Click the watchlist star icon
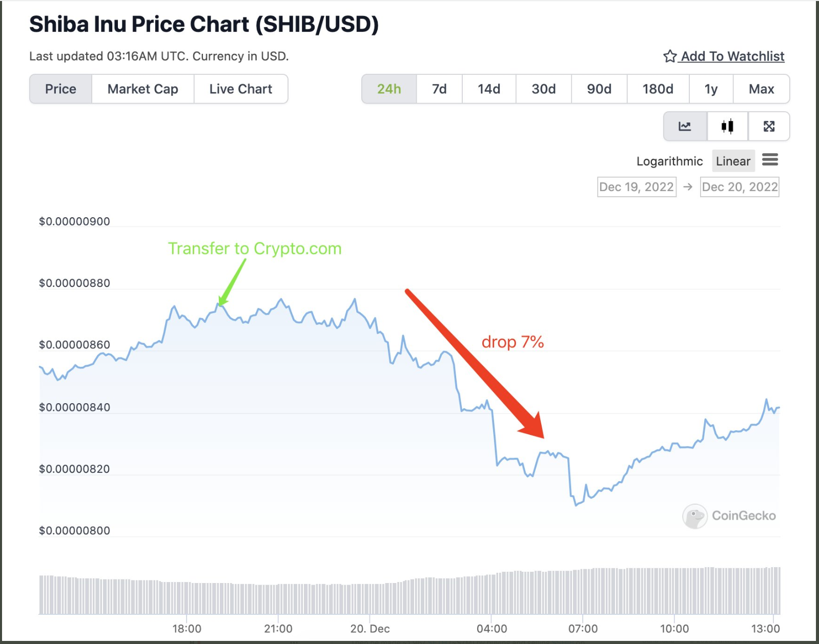 pos(670,56)
